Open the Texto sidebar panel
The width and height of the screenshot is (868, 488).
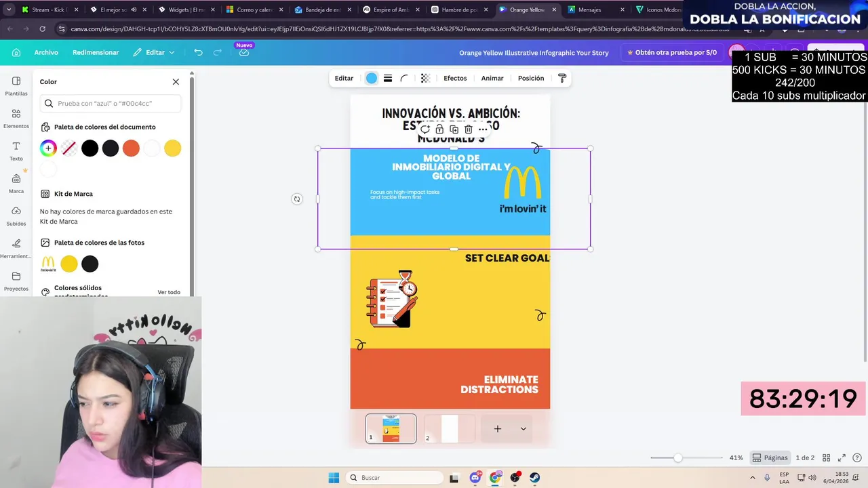coord(16,151)
